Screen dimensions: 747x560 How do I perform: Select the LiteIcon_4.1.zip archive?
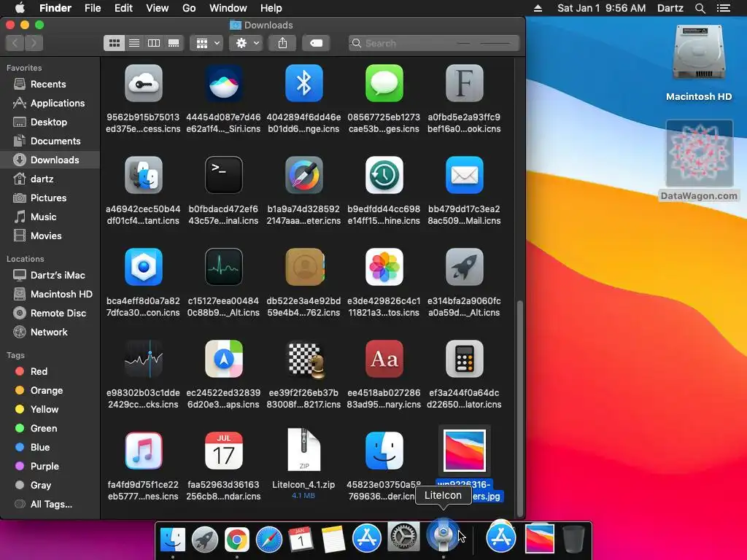click(x=304, y=450)
